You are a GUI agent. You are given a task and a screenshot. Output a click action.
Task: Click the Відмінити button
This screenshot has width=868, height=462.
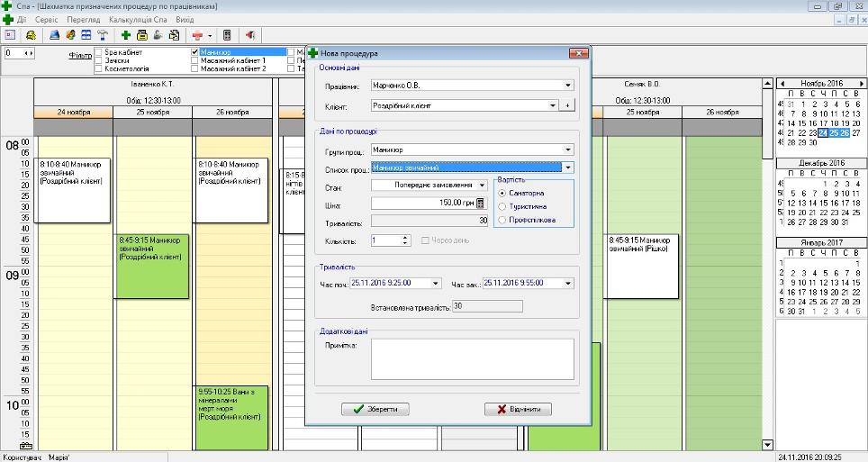[x=518, y=410]
